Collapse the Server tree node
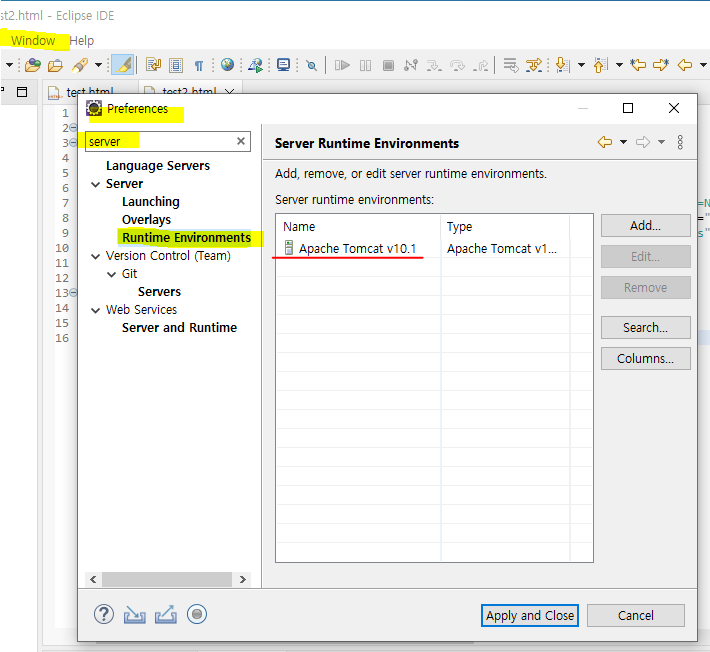 pos(96,184)
